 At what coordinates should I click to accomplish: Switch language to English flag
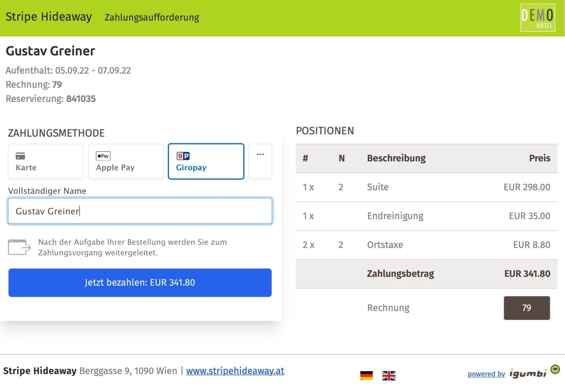[389, 376]
